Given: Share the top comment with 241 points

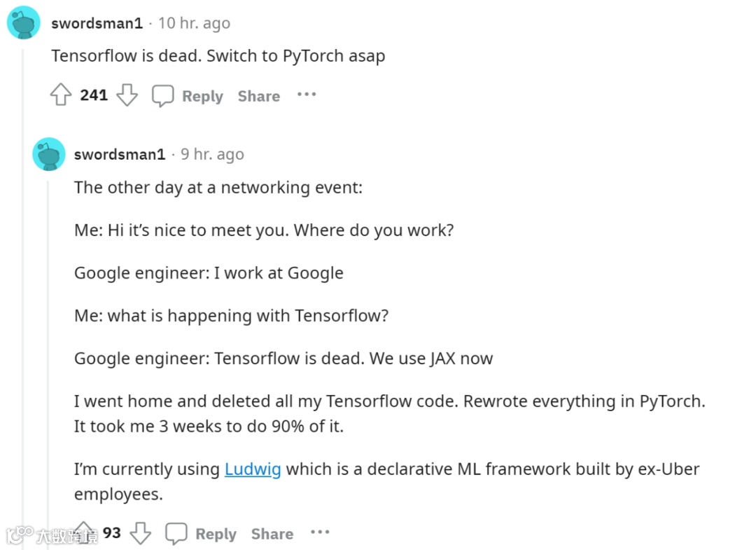Looking at the screenshot, I should (258, 96).
